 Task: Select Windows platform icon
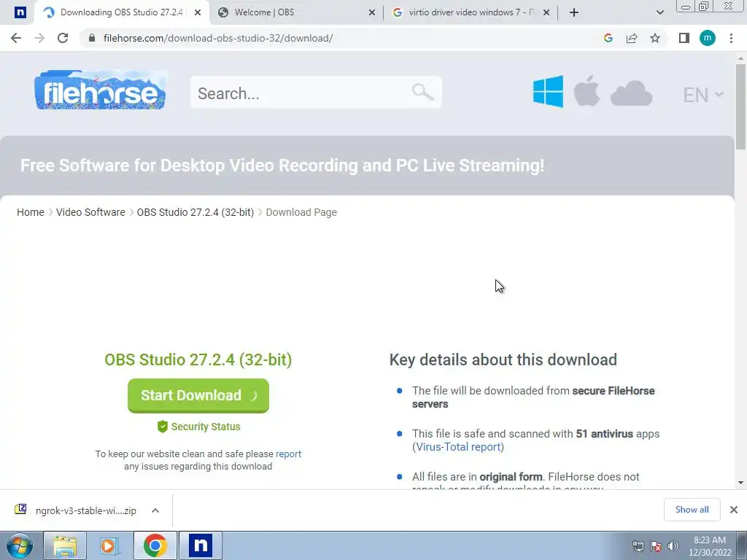click(548, 91)
